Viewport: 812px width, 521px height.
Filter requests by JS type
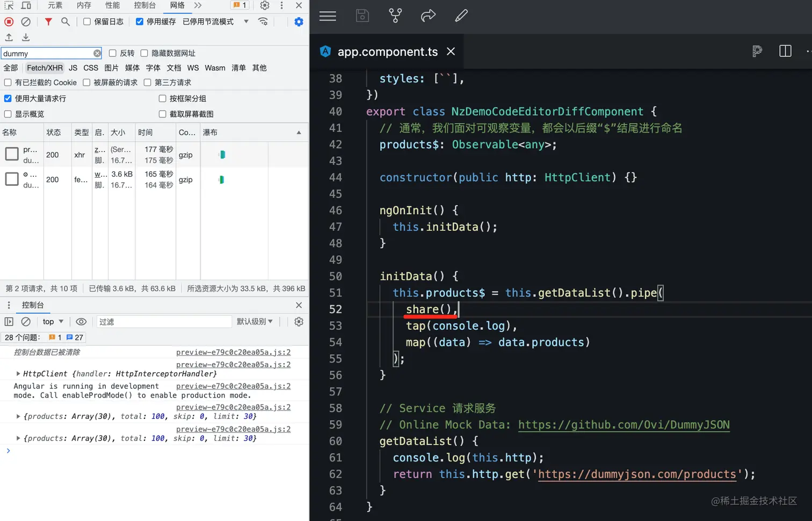pos(73,68)
